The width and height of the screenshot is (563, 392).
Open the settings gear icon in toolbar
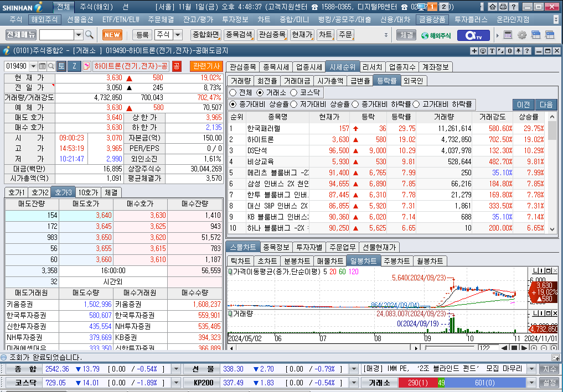521,35
